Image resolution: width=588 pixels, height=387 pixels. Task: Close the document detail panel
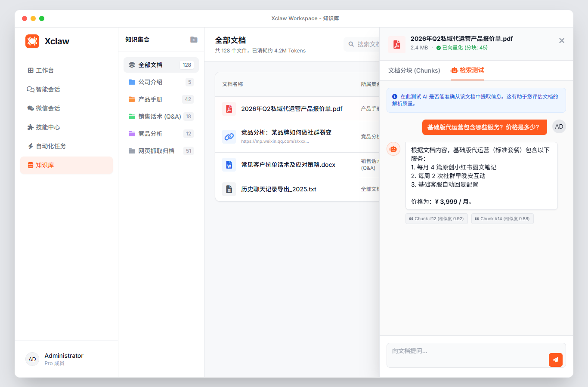(562, 40)
